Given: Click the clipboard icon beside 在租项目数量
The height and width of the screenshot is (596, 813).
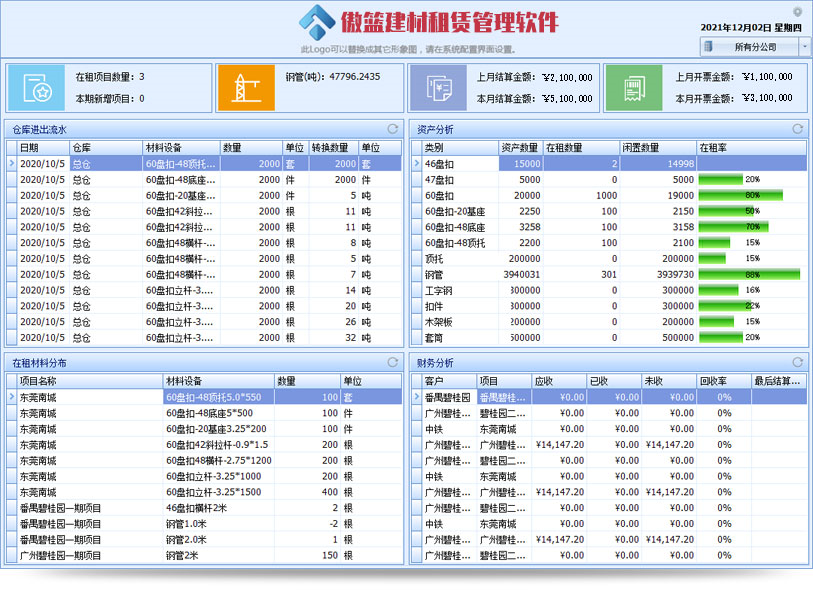Looking at the screenshot, I should 38,87.
